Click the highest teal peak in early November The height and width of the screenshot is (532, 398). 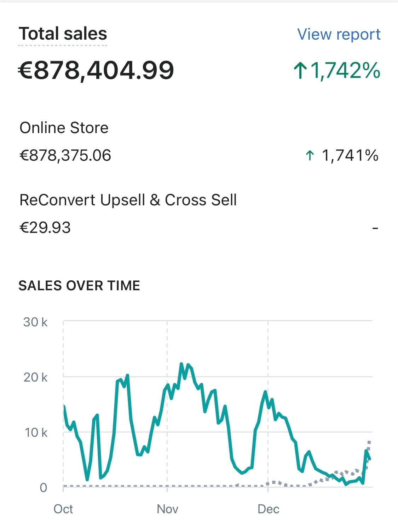(x=181, y=364)
